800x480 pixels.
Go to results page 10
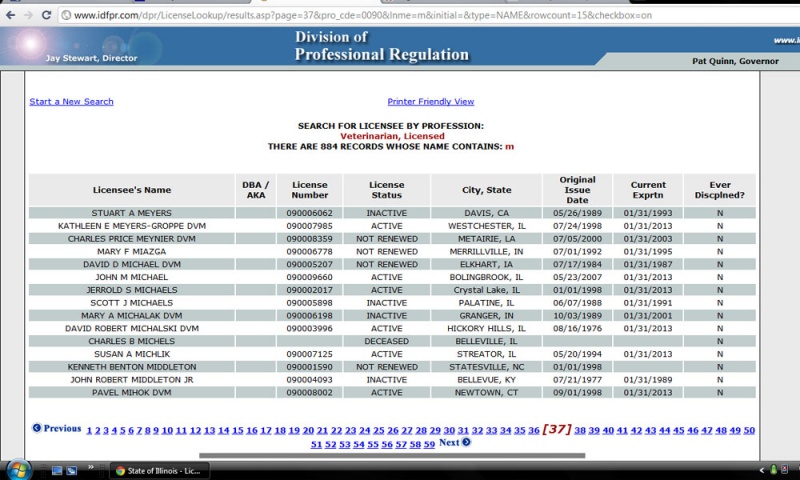click(167, 431)
